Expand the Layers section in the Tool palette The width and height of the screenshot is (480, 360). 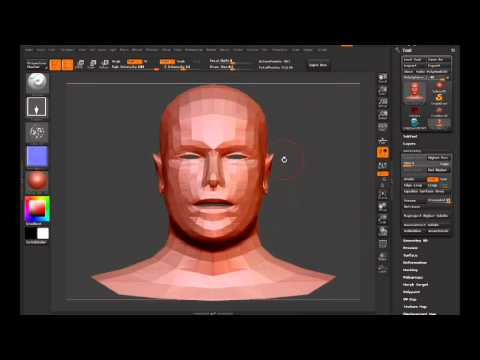pos(409,144)
